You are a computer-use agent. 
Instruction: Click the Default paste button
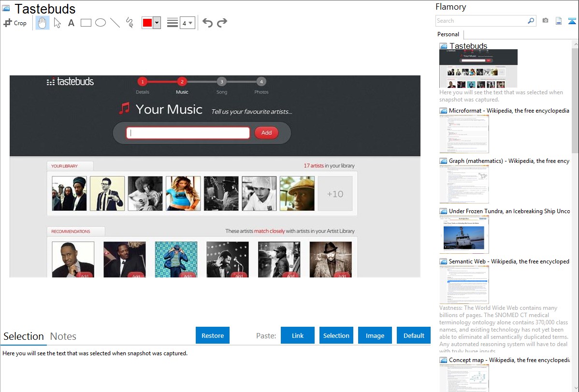click(414, 335)
